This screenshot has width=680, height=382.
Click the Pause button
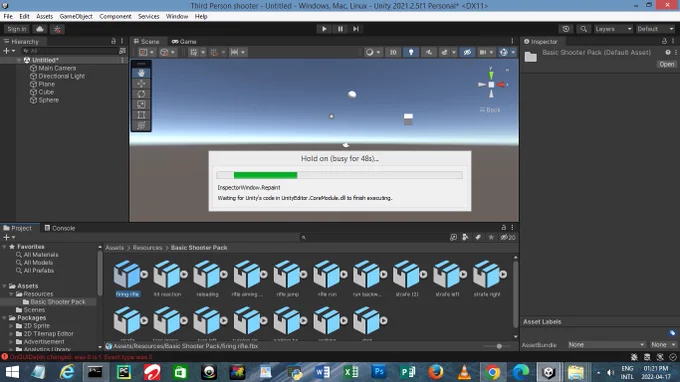coord(340,29)
